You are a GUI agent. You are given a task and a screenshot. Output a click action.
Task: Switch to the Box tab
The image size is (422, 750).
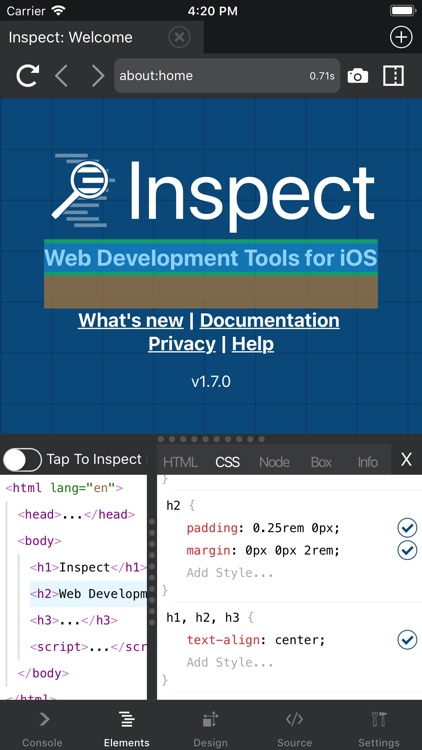[321, 462]
